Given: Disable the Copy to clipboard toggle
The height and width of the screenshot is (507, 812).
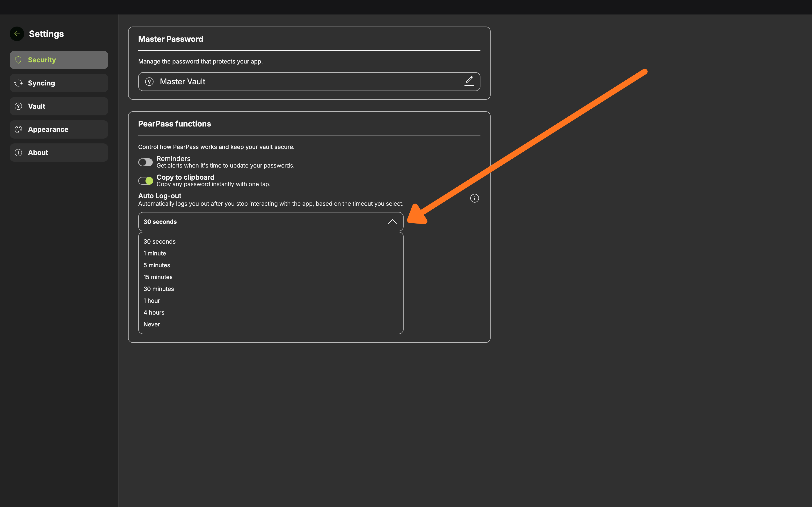Looking at the screenshot, I should pyautogui.click(x=145, y=180).
